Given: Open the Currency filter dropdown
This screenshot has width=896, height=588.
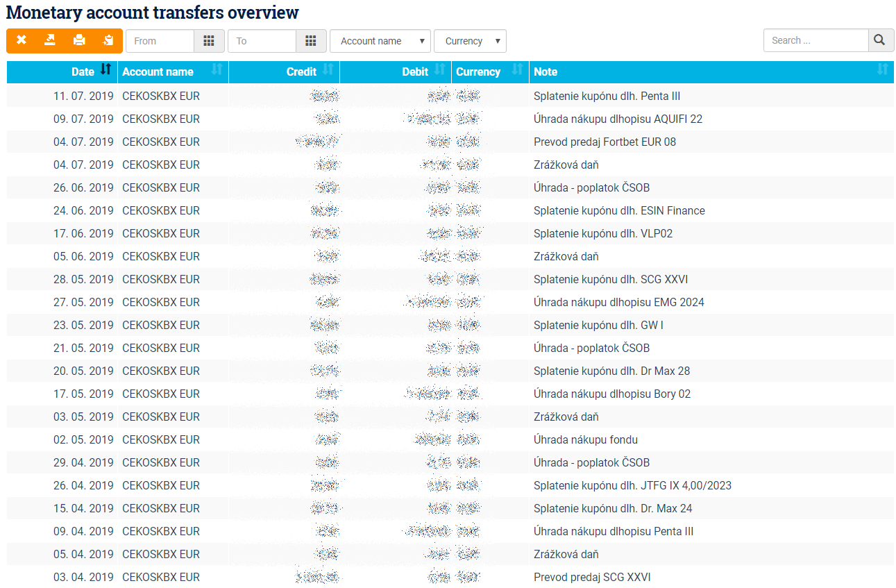Looking at the screenshot, I should [470, 41].
